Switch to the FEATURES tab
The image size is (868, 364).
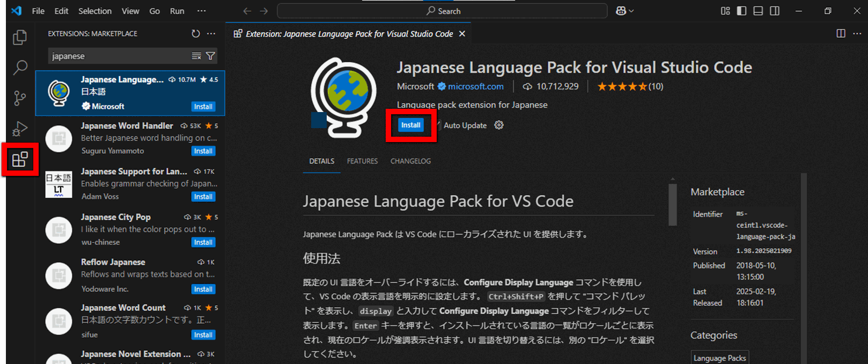[x=362, y=161]
